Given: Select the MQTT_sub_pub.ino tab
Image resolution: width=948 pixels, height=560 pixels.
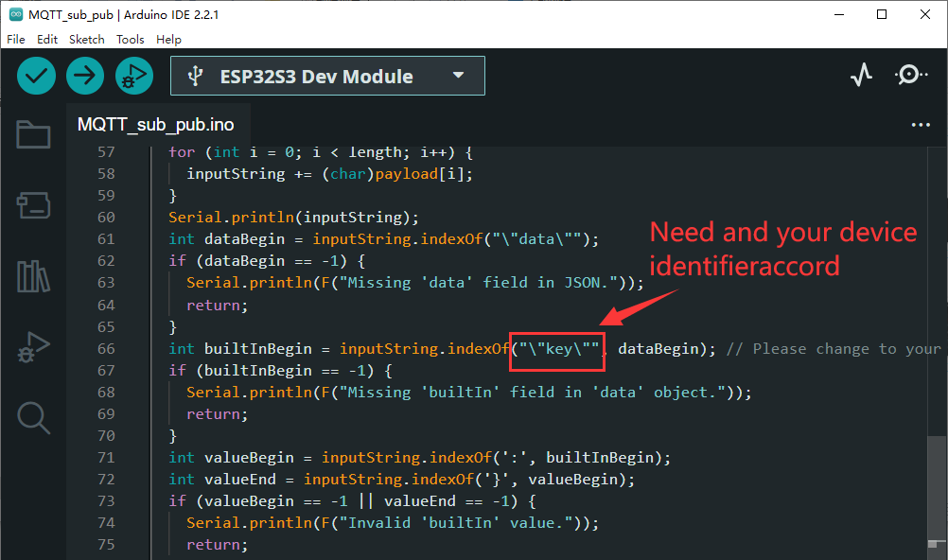Looking at the screenshot, I should coord(156,125).
